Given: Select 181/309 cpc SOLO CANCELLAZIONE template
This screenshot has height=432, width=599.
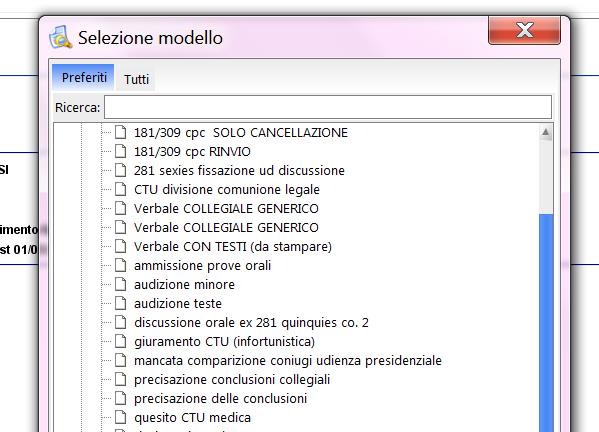Looking at the screenshot, I should [241, 133].
